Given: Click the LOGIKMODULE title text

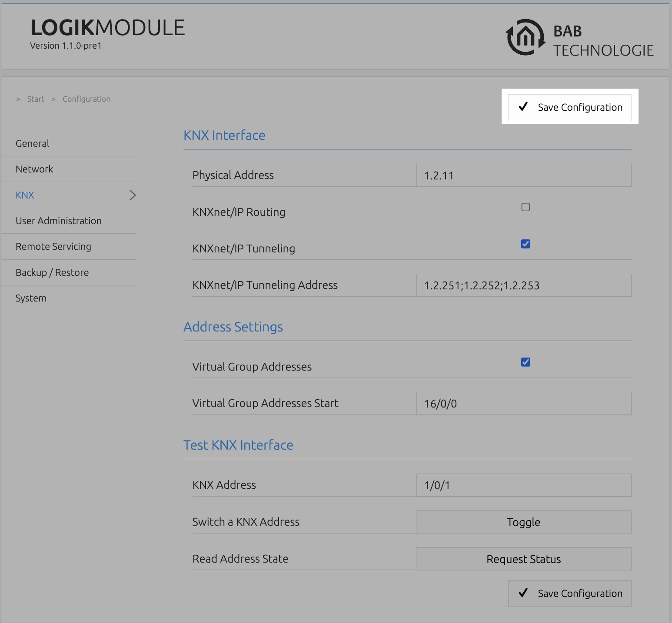Looking at the screenshot, I should 108,28.
